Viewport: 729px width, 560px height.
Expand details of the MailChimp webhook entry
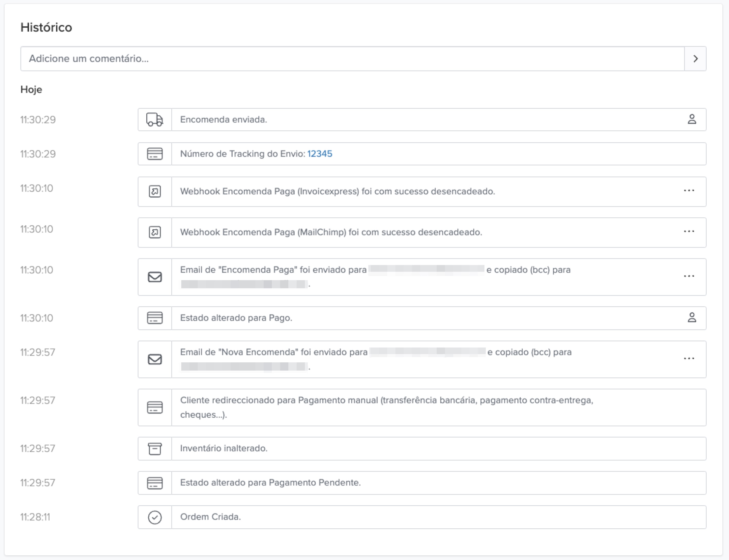coord(689,232)
